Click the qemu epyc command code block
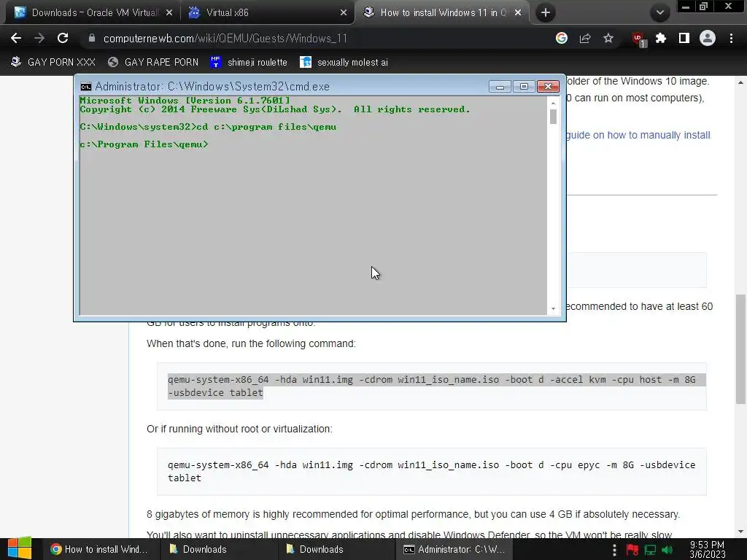The height and width of the screenshot is (560, 747). 432,472
